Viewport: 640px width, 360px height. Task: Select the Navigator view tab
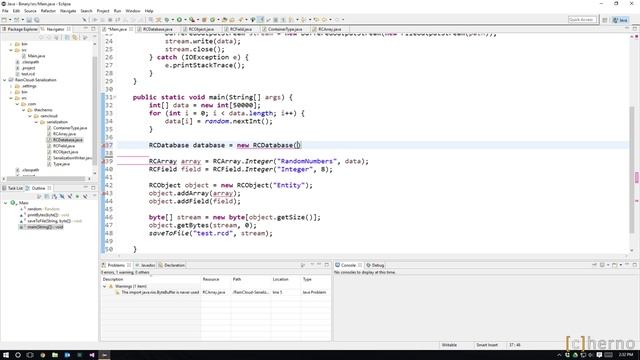click(55, 29)
